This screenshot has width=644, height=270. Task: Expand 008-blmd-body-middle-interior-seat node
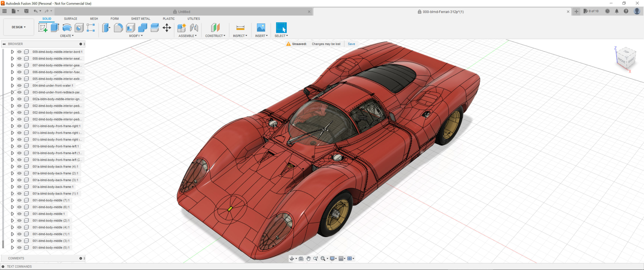click(12, 59)
